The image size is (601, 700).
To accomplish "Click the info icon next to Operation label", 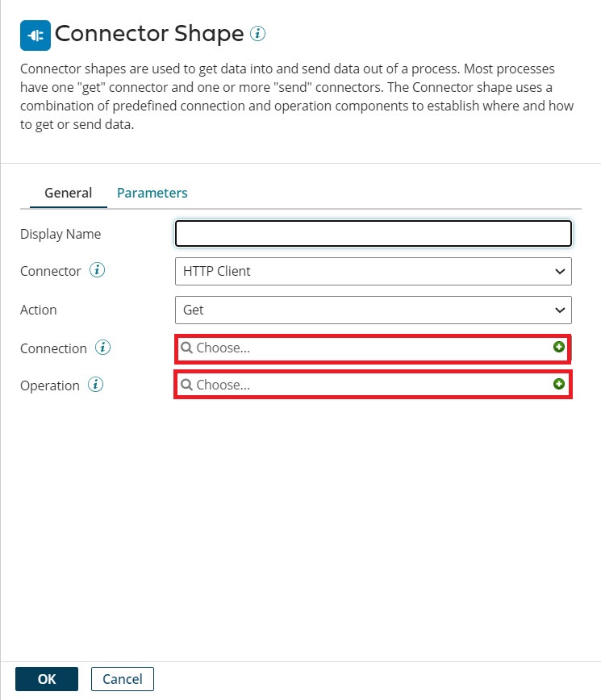I will (x=96, y=385).
